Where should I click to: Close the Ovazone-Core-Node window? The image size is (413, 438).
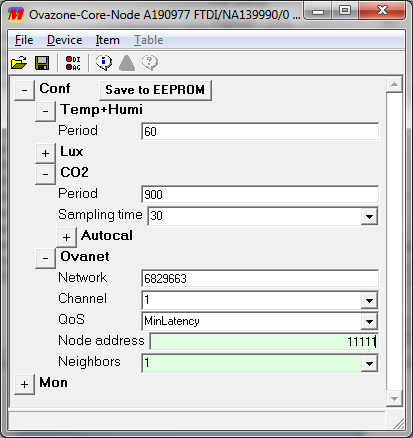tap(382, 11)
